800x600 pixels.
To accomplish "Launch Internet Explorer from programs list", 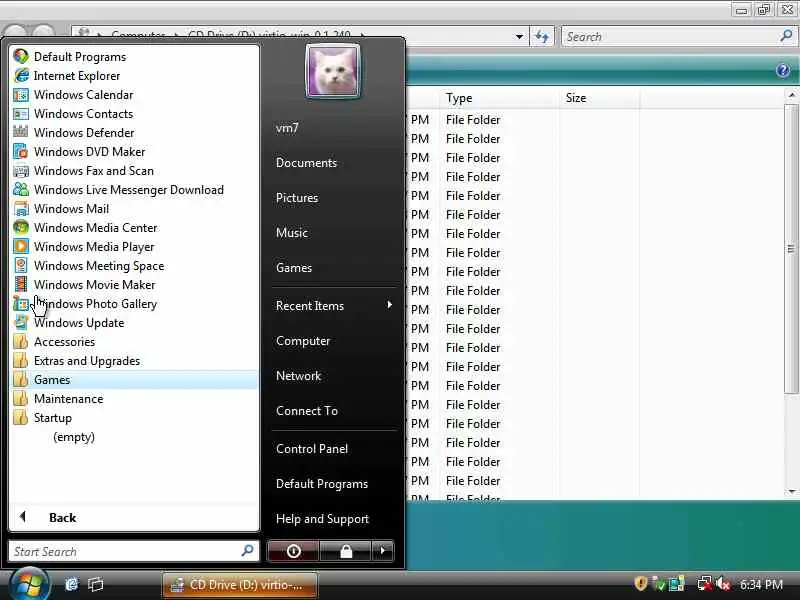I will (21, 76).
